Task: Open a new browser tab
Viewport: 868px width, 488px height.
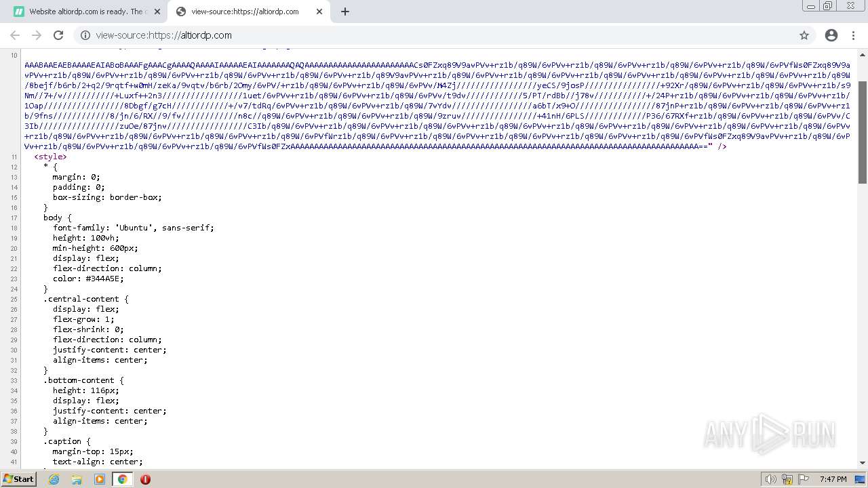Action: [345, 12]
